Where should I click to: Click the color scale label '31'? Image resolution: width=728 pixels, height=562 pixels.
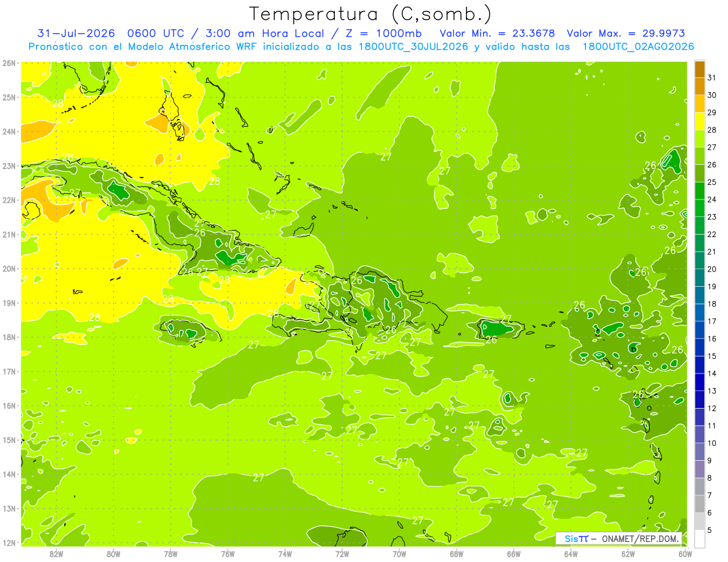(712, 77)
